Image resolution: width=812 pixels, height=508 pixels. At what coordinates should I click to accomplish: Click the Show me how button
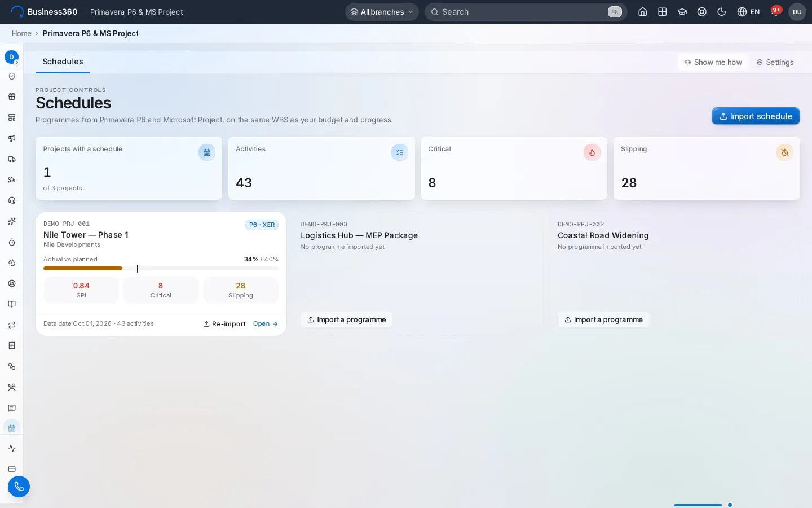(713, 62)
